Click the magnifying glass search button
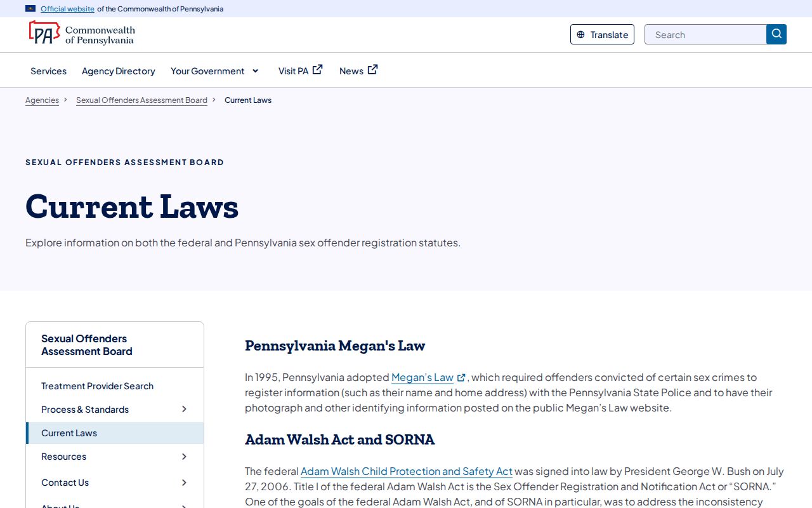812x508 pixels. coord(776,34)
